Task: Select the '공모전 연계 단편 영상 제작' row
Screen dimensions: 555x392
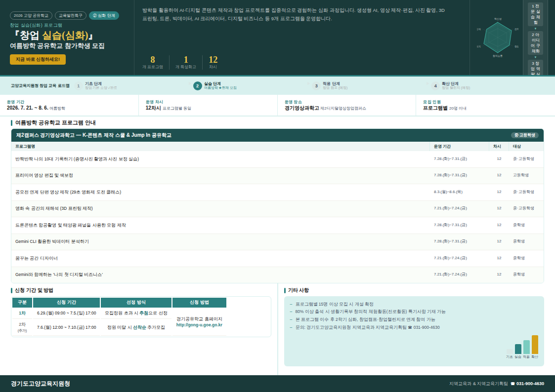Action: coord(277,192)
